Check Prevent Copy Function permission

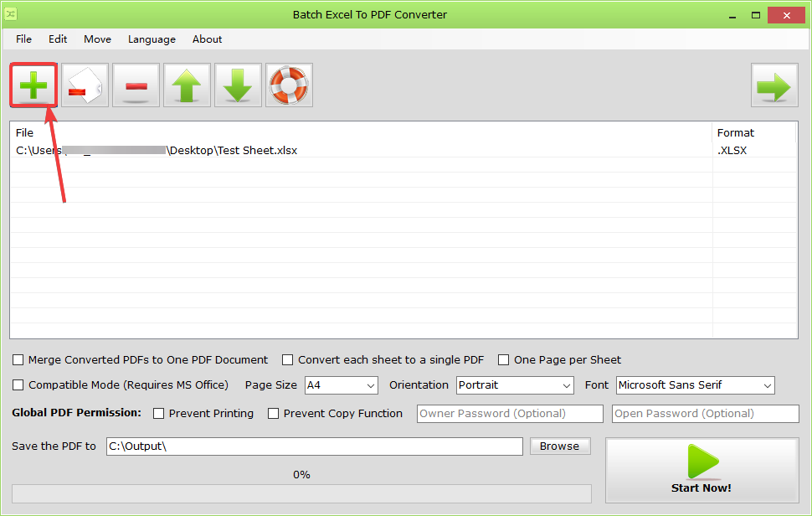click(273, 414)
